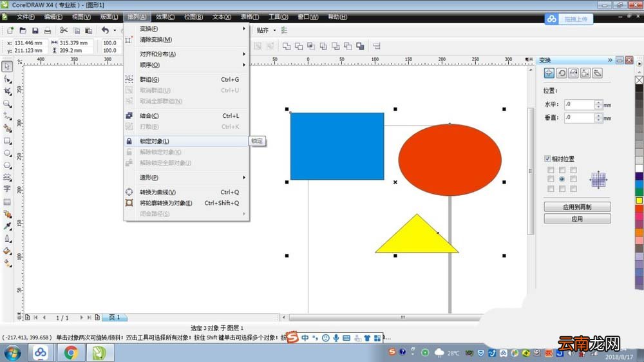Select the Skew button in Transform docker
This screenshot has height=362, width=644.
(x=598, y=73)
